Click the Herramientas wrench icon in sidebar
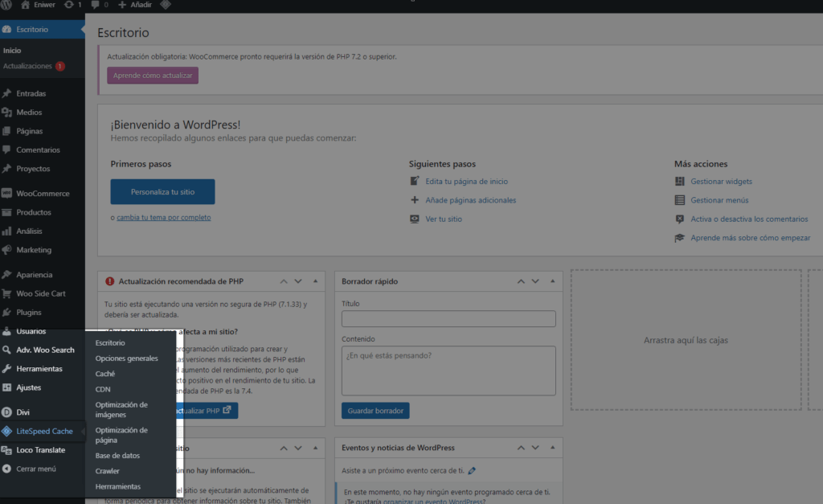The width and height of the screenshot is (823, 504). coord(6,368)
